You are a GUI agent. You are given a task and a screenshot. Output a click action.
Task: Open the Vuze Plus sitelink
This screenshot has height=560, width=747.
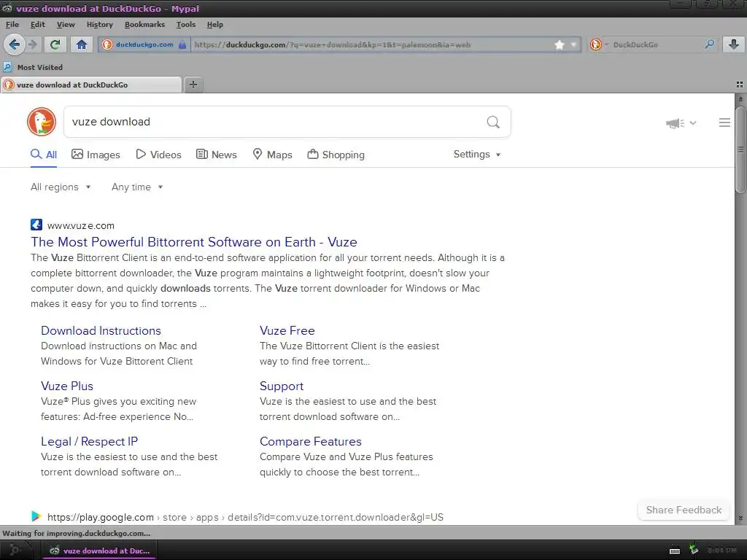pyautogui.click(x=67, y=386)
